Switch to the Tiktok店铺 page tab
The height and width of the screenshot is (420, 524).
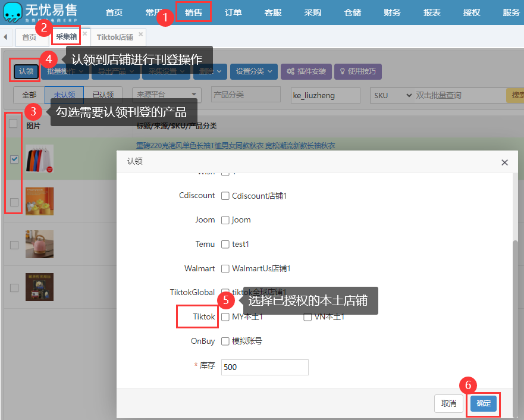(x=115, y=37)
